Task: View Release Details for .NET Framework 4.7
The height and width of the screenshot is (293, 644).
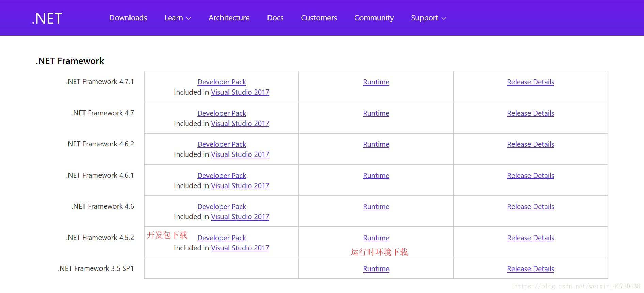Action: tap(531, 113)
